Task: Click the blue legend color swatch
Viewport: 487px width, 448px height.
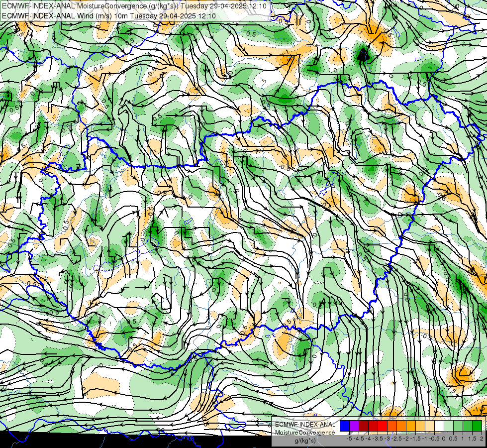Action: (345, 426)
